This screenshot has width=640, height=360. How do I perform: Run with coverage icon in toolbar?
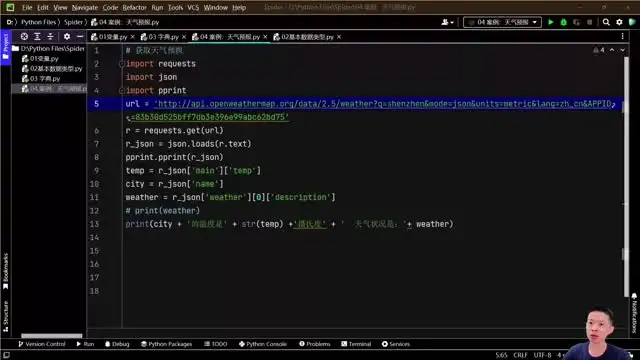click(x=576, y=22)
